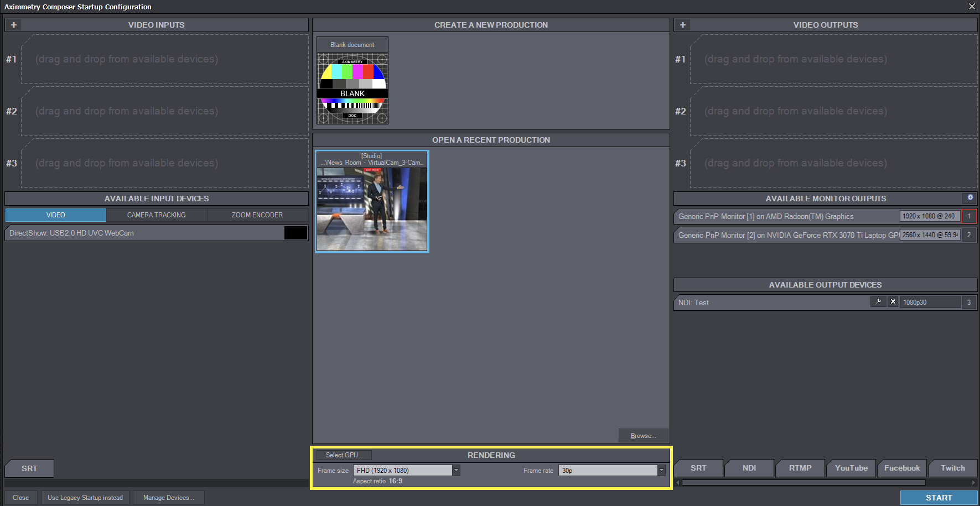Click video input slot #2
Image resolution: width=980 pixels, height=506 pixels.
click(165, 111)
